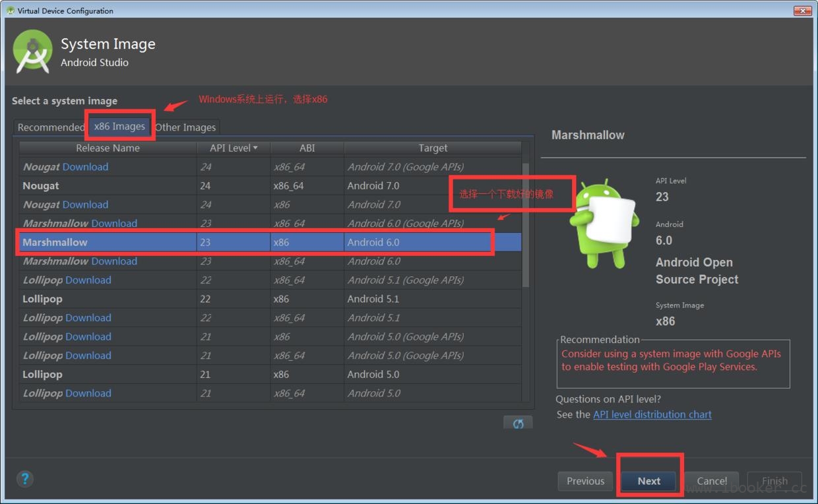Image resolution: width=818 pixels, height=504 pixels.
Task: Open the API level distribution chart link
Action: click(652, 414)
